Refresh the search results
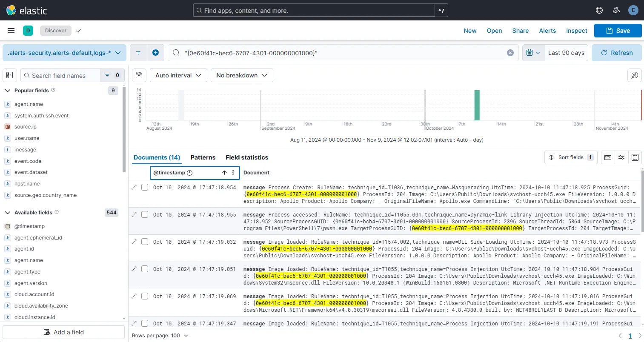Image resolution: width=644 pixels, height=342 pixels. pos(616,52)
